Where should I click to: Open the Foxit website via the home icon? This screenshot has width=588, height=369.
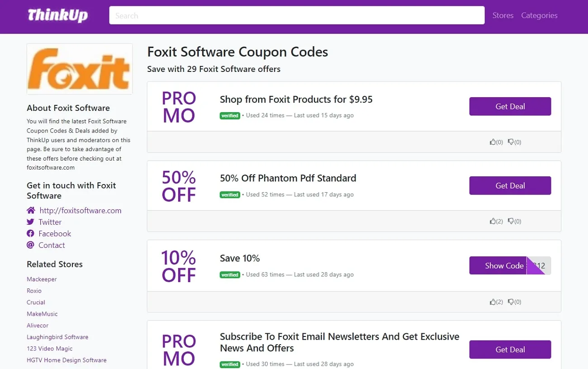(x=31, y=210)
